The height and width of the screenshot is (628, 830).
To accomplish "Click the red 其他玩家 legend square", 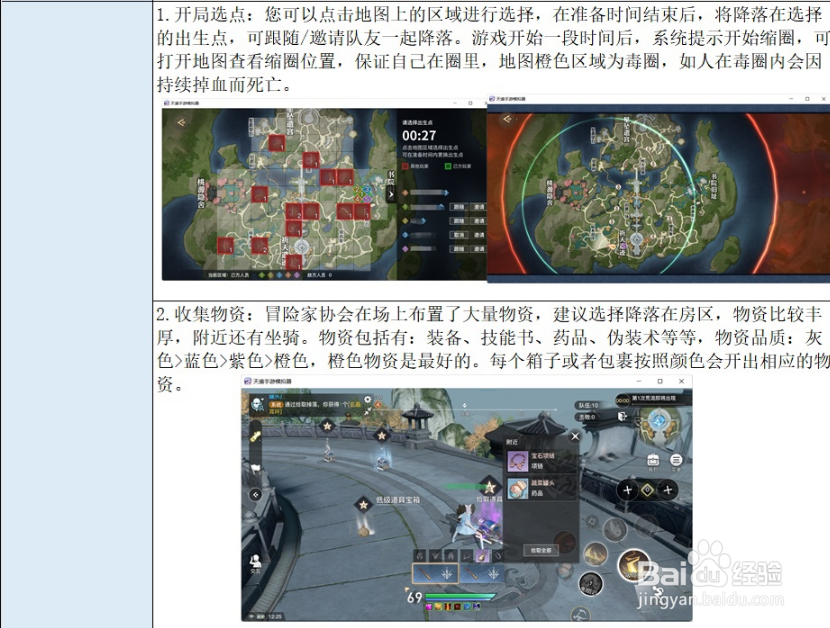I will [405, 166].
